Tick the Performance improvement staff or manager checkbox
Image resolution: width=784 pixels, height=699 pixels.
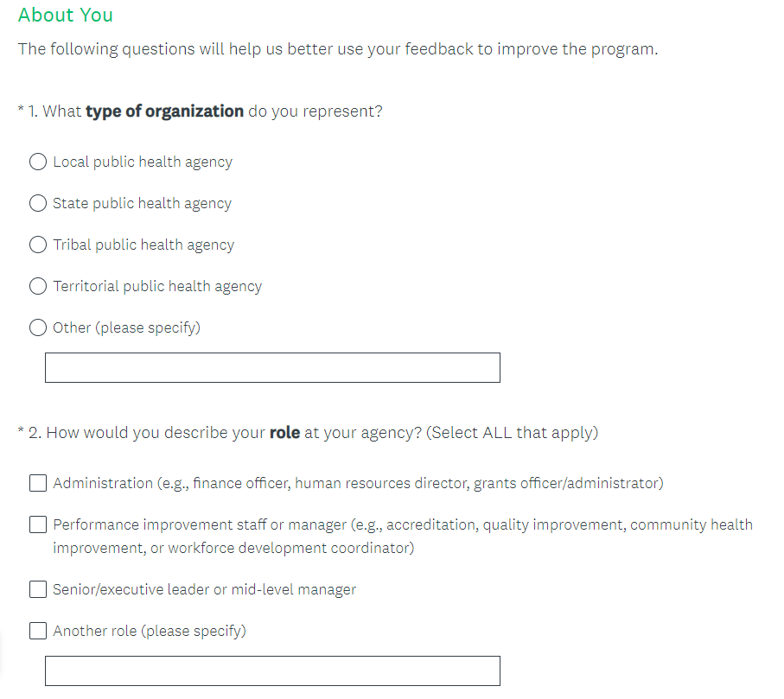(x=38, y=524)
